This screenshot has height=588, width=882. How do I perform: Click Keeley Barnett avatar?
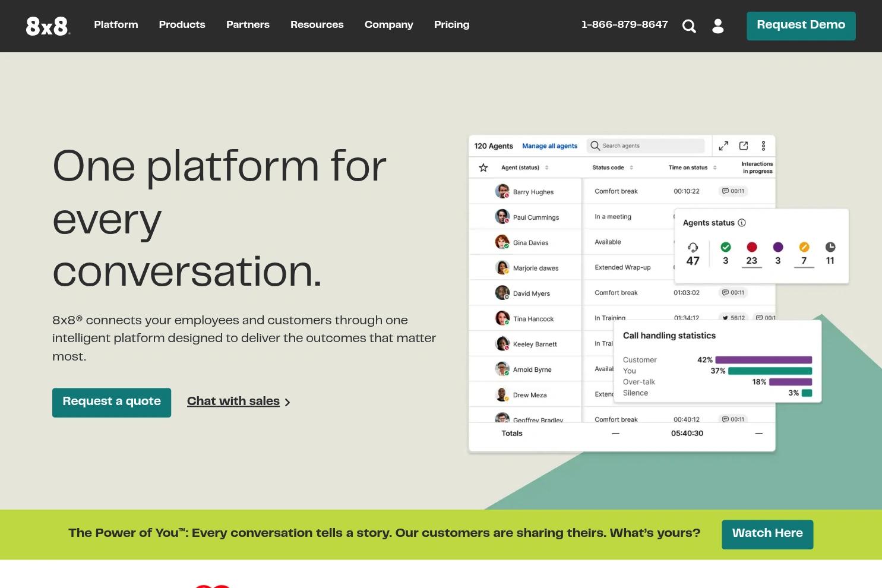point(502,344)
